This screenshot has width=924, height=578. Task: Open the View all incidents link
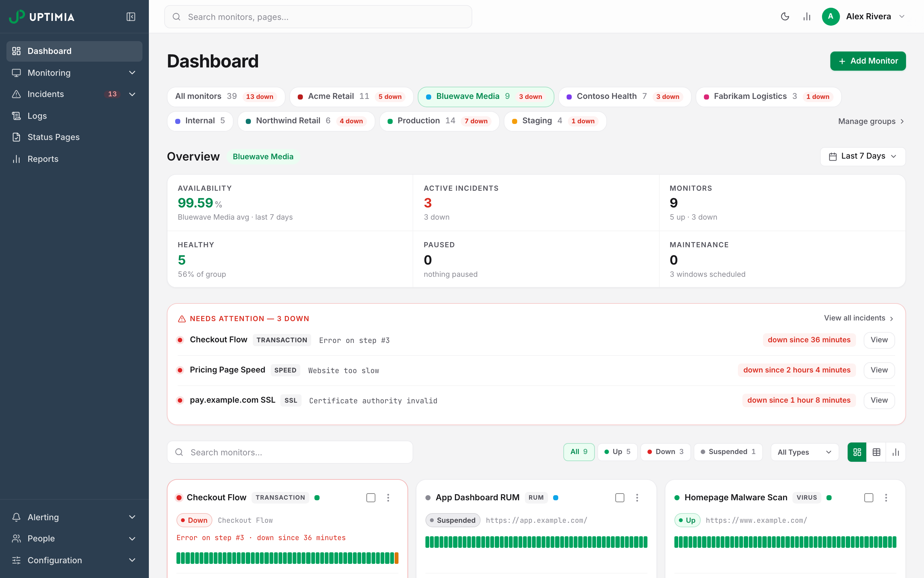pos(859,318)
